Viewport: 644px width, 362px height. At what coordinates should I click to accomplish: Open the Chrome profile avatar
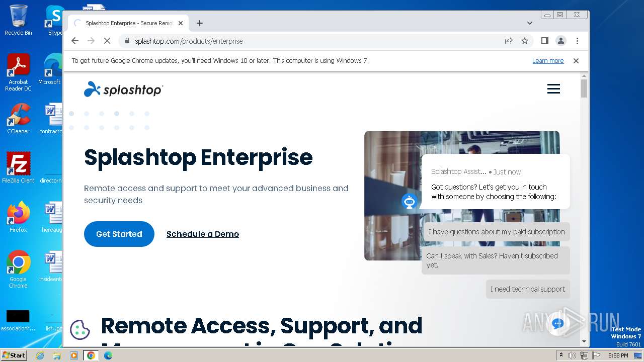point(560,41)
